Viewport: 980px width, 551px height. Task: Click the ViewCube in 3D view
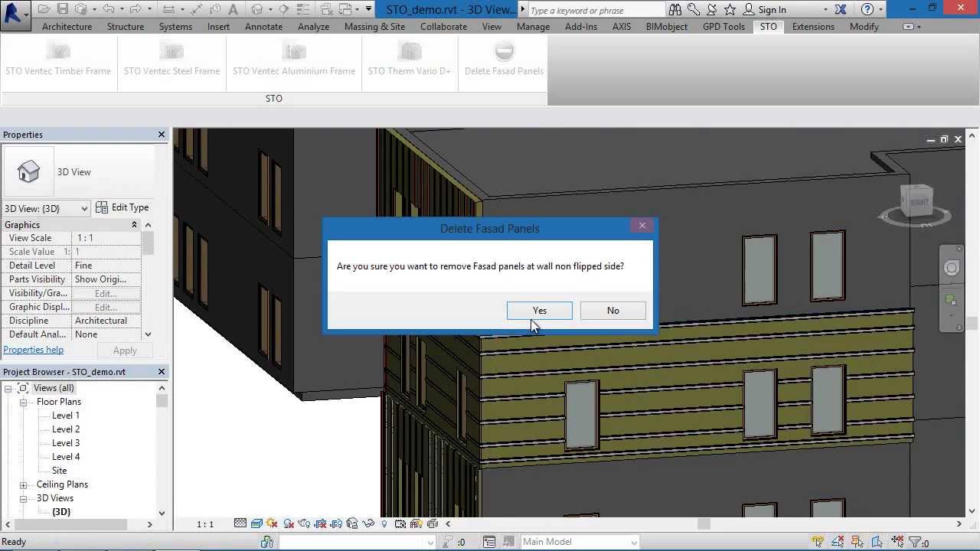[917, 202]
